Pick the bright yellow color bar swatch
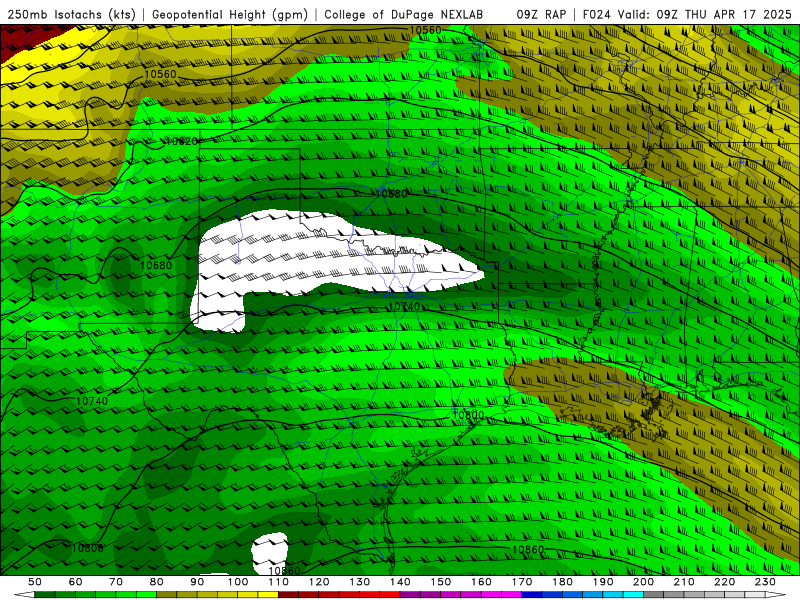Viewport: 800px width, 600px height. point(268,595)
